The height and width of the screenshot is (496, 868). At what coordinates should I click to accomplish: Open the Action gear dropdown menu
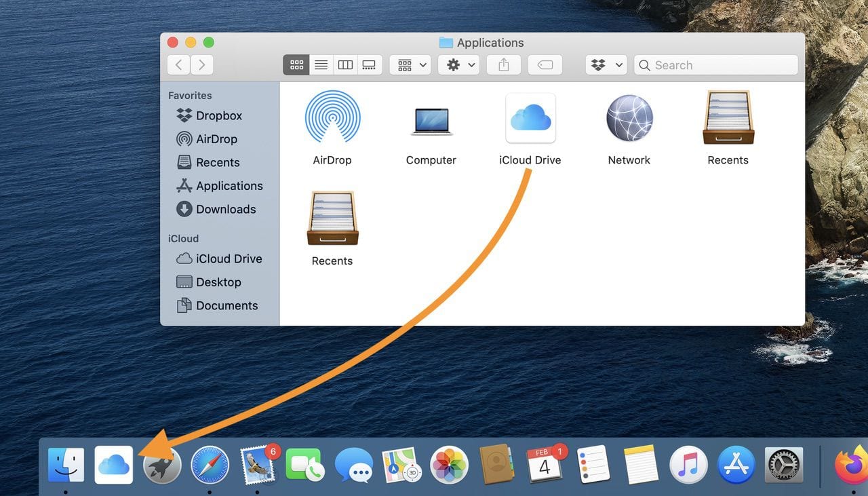tap(460, 65)
